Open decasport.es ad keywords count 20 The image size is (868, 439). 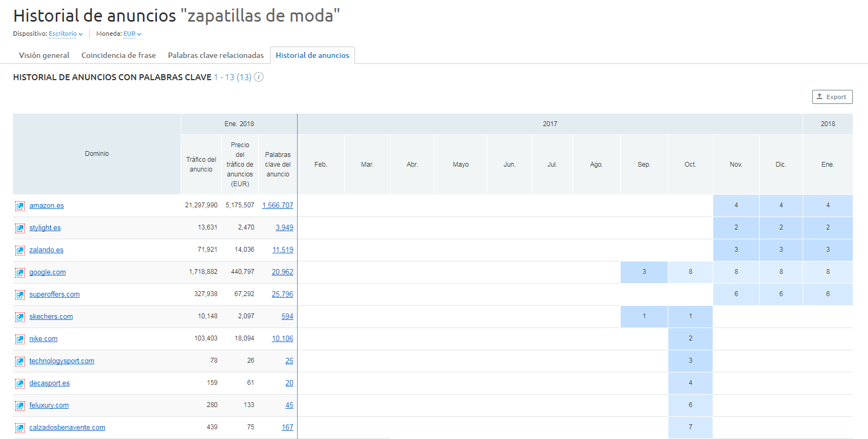(x=290, y=383)
